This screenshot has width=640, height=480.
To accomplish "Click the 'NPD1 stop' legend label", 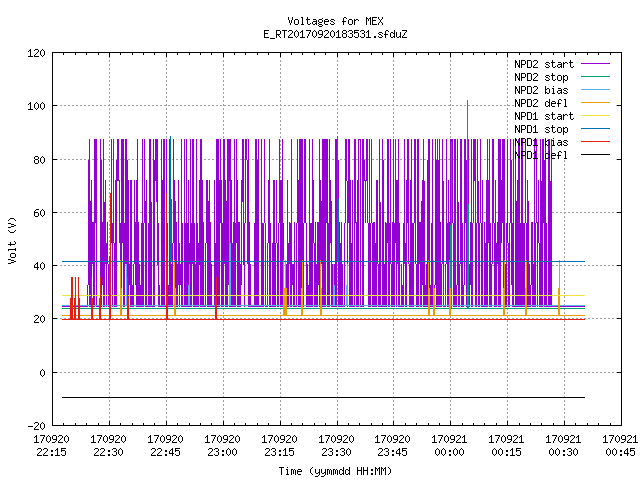I will 541,129.
